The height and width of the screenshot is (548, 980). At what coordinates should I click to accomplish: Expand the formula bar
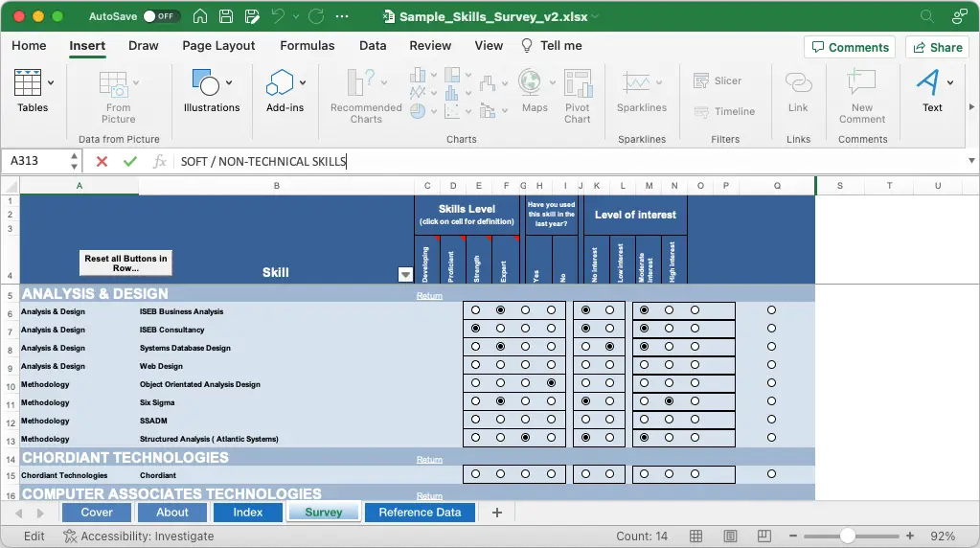click(x=971, y=161)
